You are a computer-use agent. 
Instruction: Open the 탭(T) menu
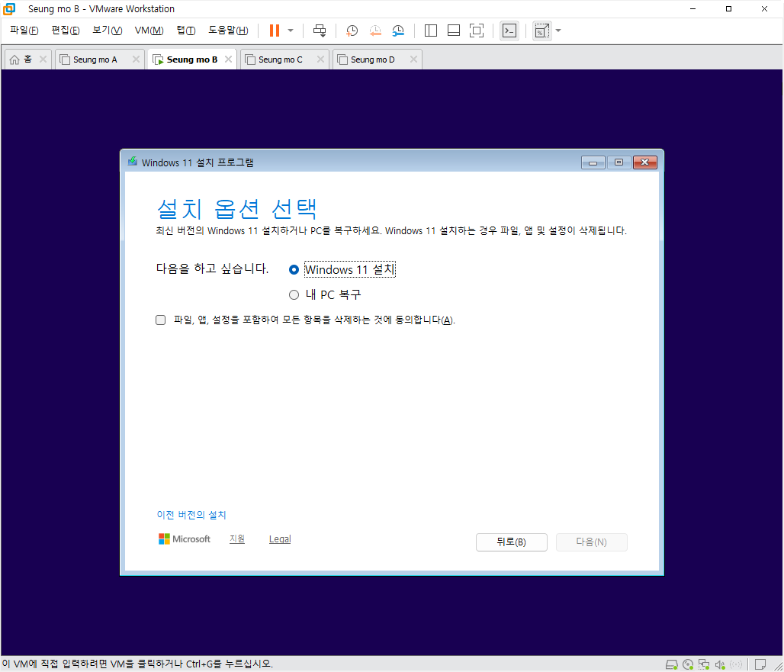tap(186, 31)
